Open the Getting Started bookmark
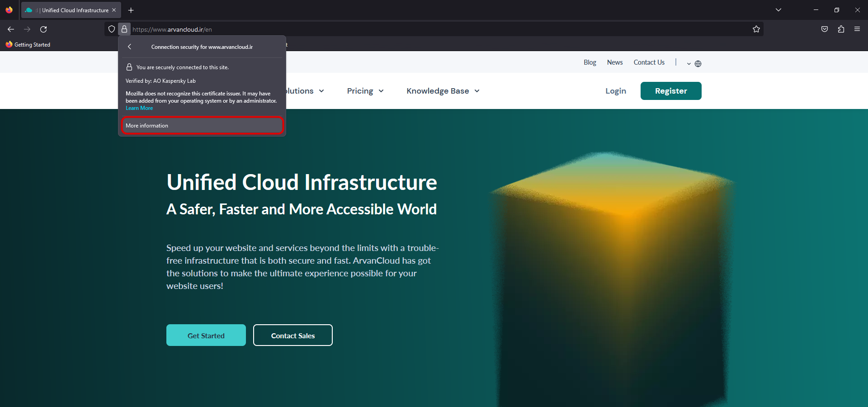This screenshot has width=868, height=407. (x=28, y=45)
